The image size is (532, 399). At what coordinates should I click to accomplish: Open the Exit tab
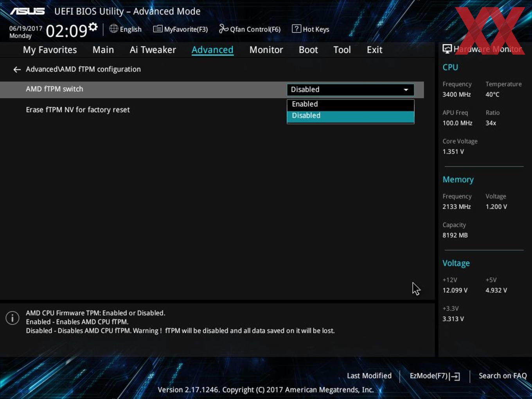coord(374,50)
